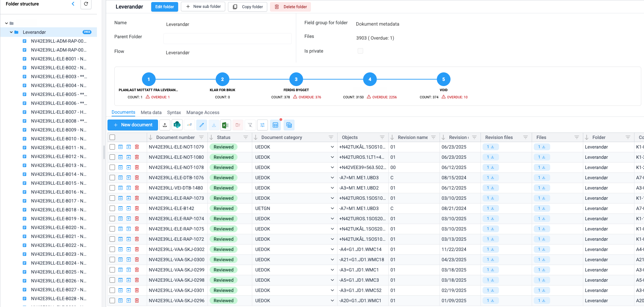
Task: Preview document NV42E39LL-ELE-NOT-1079 with eye icon
Action: pos(120,147)
